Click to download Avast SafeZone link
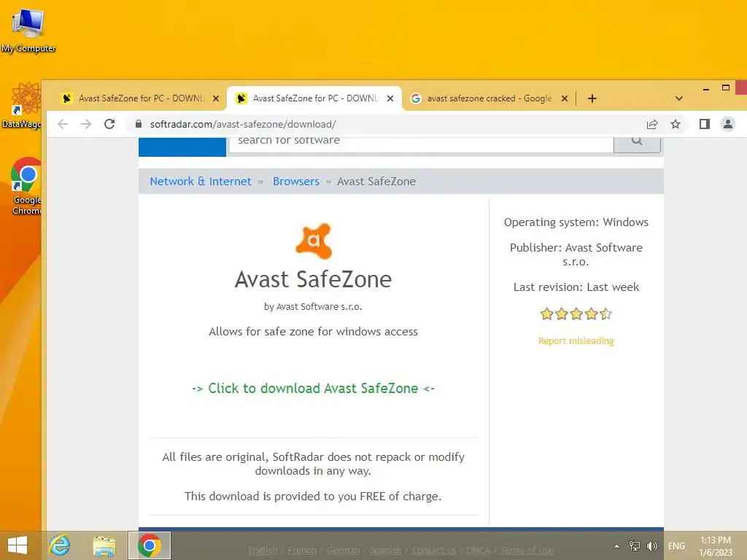 tap(313, 388)
